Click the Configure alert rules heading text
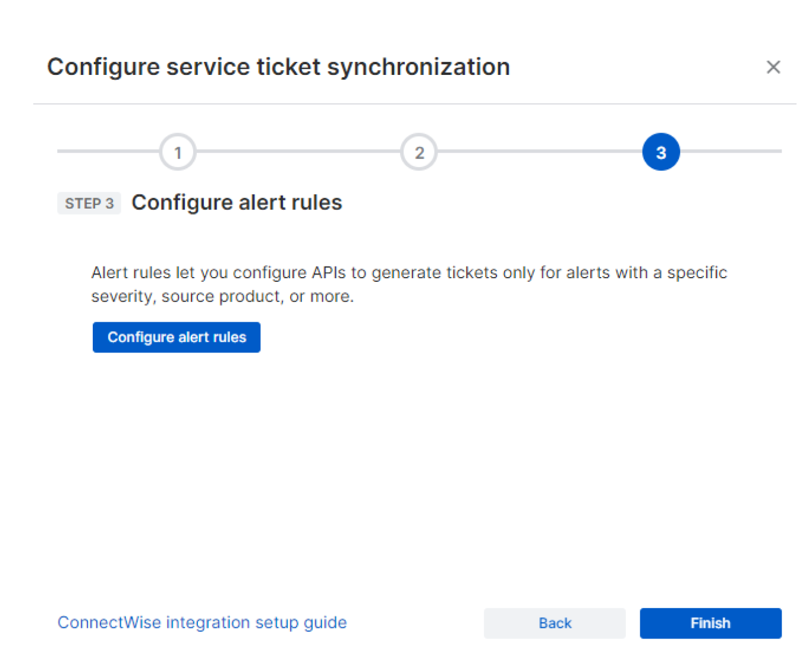This screenshot has height=670, width=812. [x=237, y=203]
